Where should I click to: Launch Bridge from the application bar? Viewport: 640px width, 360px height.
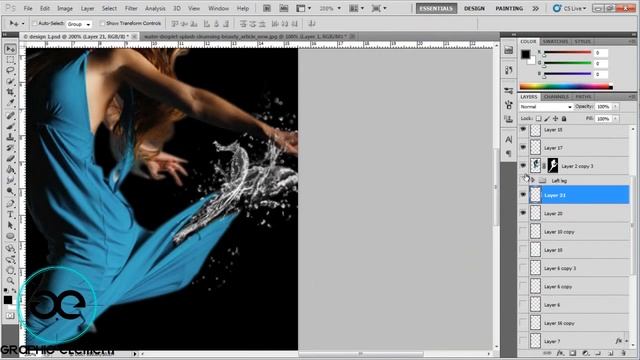click(x=267, y=8)
